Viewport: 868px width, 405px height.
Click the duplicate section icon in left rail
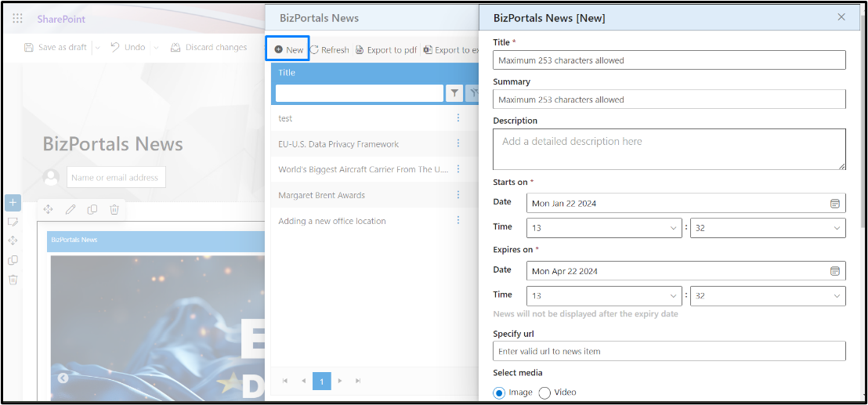pos(13,260)
